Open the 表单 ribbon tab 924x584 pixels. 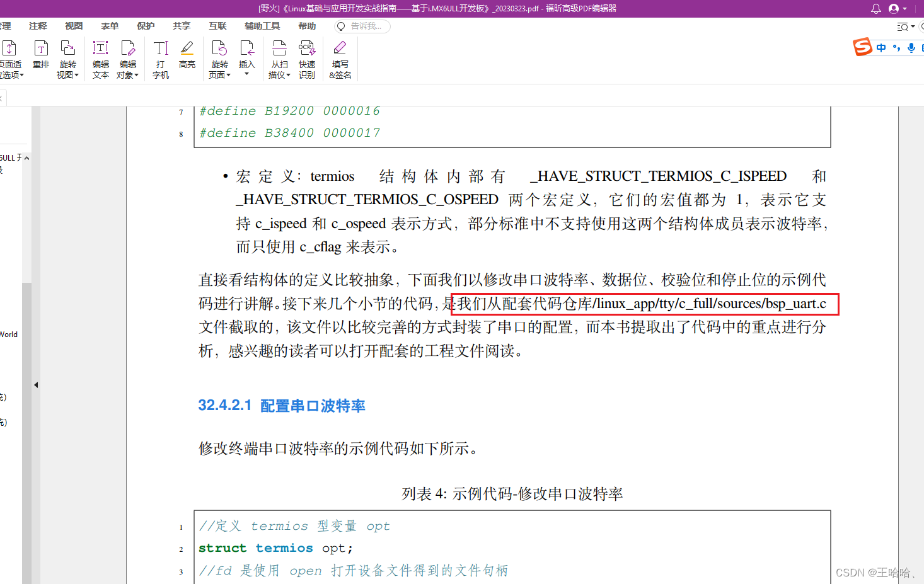click(110, 26)
